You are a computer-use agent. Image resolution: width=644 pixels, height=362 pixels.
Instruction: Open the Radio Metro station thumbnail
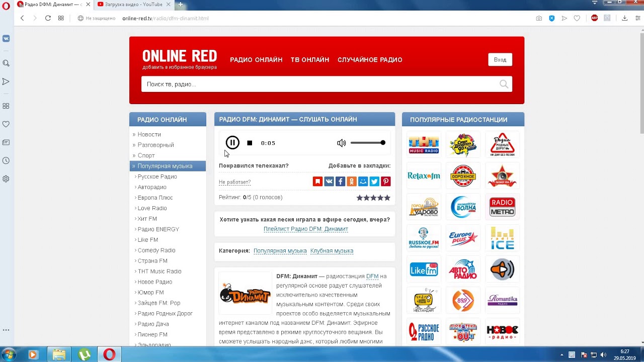[502, 207]
